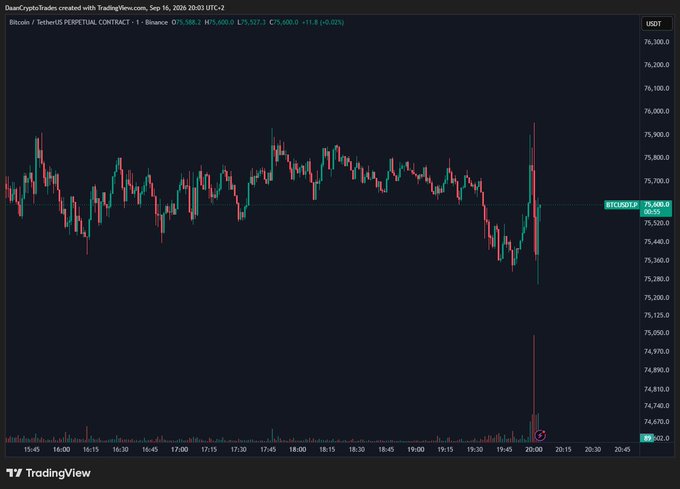Viewport: 680px width, 489px height.
Task: Open the USDT currency selector
Action: 657,24
